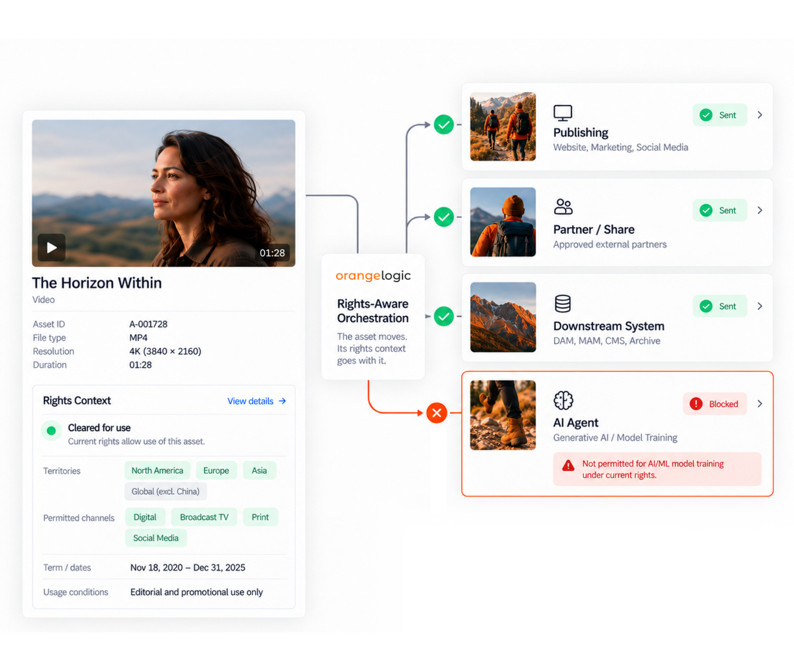
Task: Open the AI Agent card chevron
Action: (x=760, y=404)
